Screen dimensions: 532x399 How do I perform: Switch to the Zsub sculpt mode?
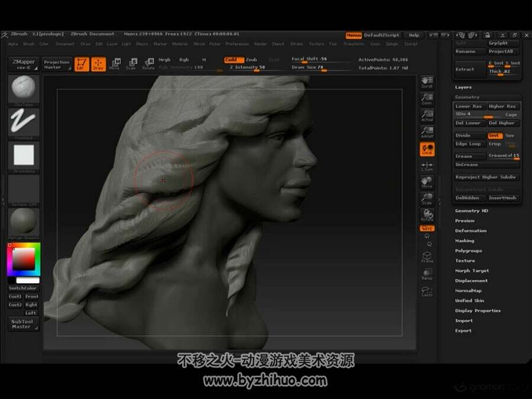pyautogui.click(x=251, y=60)
